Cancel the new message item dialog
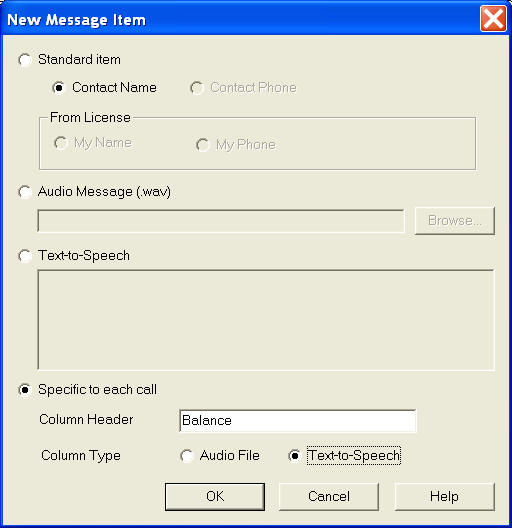This screenshot has height=528, width=512. pos(329,497)
